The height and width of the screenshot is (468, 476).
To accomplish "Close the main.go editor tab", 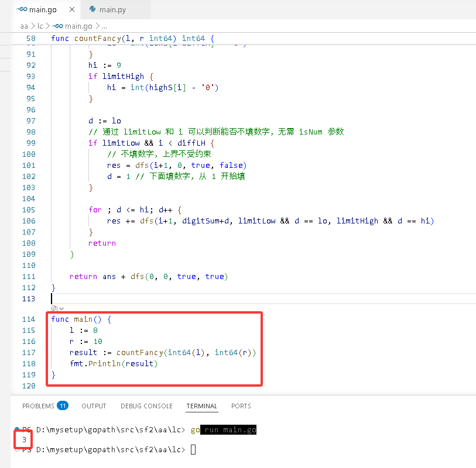I will point(72,9).
